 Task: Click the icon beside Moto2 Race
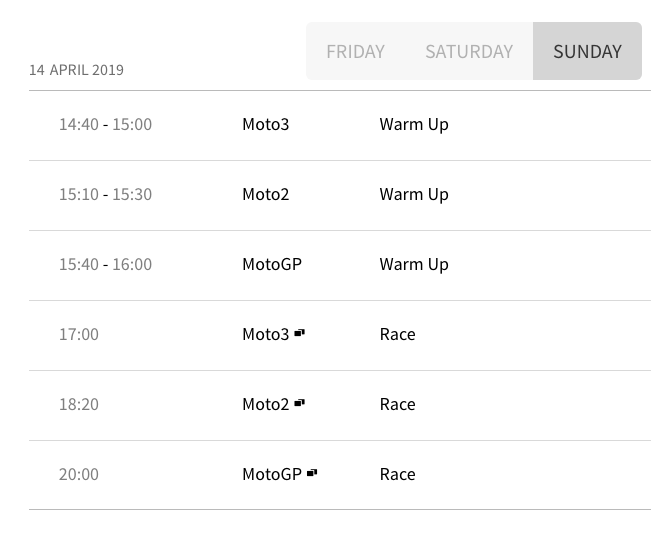pos(300,402)
